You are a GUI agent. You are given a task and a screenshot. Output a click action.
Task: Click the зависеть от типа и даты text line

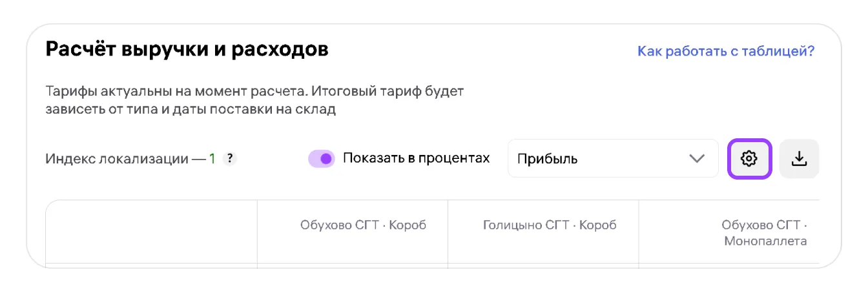pos(191,109)
